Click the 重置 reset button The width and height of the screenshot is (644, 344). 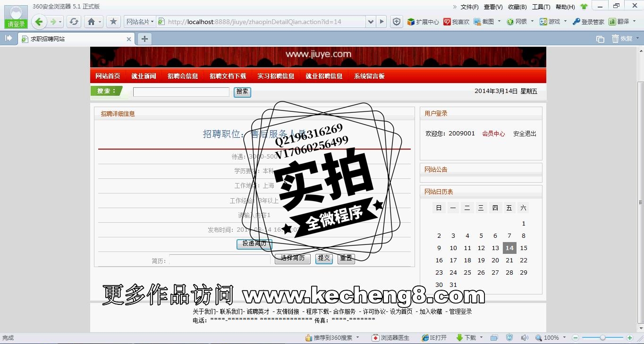(x=346, y=259)
